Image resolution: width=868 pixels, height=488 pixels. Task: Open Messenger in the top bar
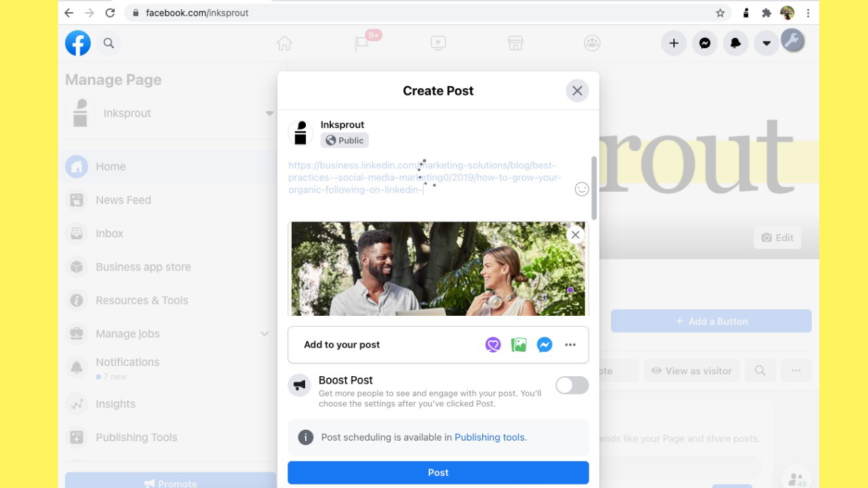click(x=705, y=43)
